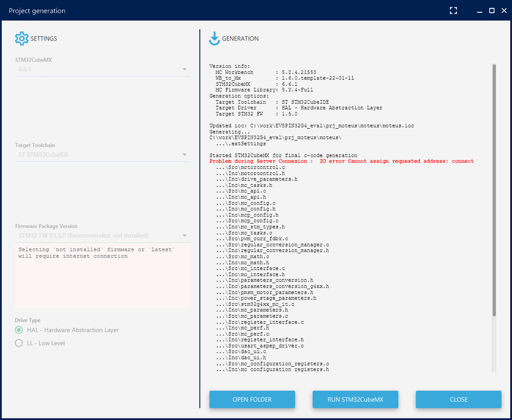Click the '...\Src\stm32g4xx_mc_it.c' log line

click(255, 304)
